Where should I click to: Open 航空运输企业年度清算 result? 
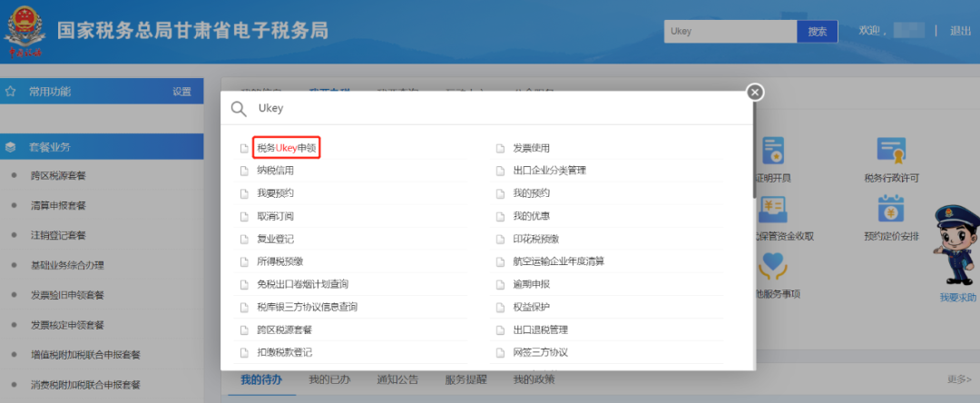click(559, 261)
